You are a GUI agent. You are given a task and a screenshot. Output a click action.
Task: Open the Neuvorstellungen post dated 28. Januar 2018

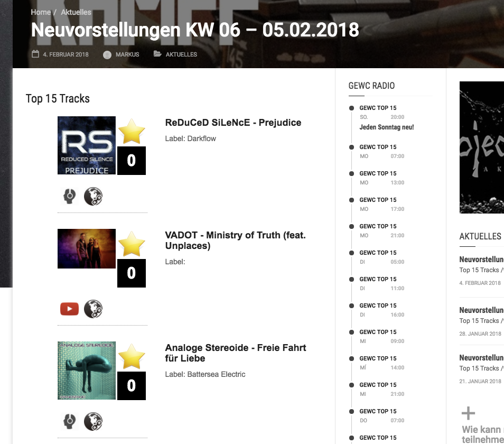click(x=481, y=310)
